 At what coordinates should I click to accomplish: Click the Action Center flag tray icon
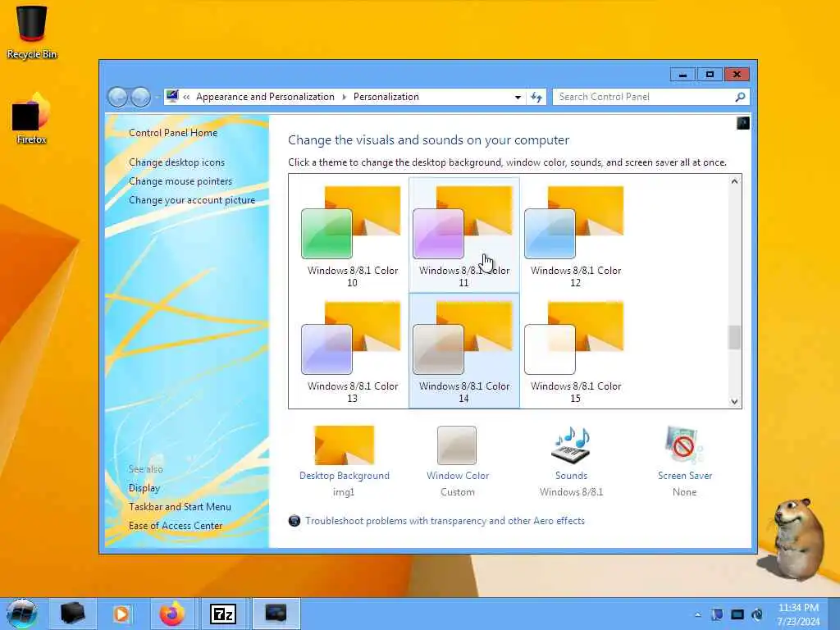click(x=717, y=614)
